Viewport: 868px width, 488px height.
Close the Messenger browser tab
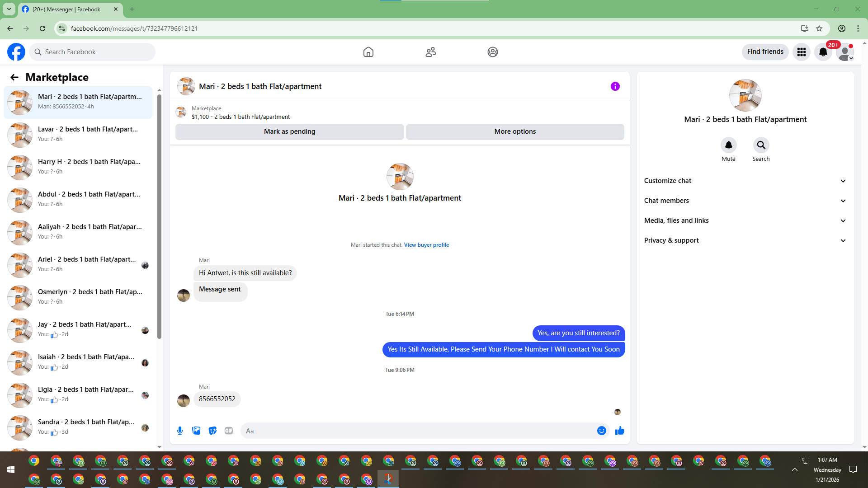tap(116, 9)
